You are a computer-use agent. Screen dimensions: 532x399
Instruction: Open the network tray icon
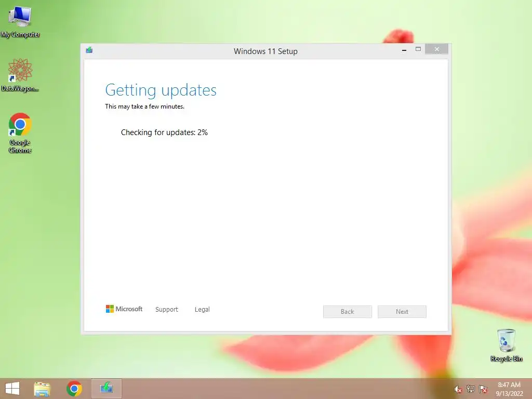470,389
